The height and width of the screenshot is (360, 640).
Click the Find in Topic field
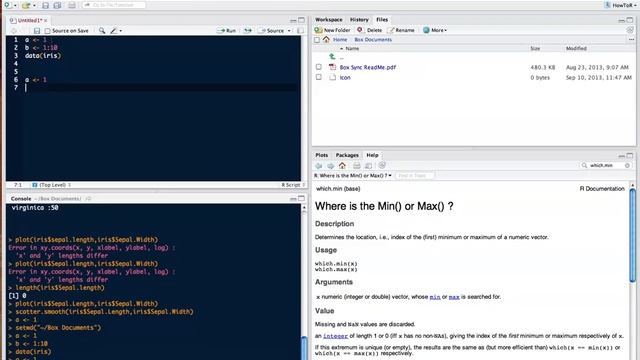pyautogui.click(x=414, y=176)
